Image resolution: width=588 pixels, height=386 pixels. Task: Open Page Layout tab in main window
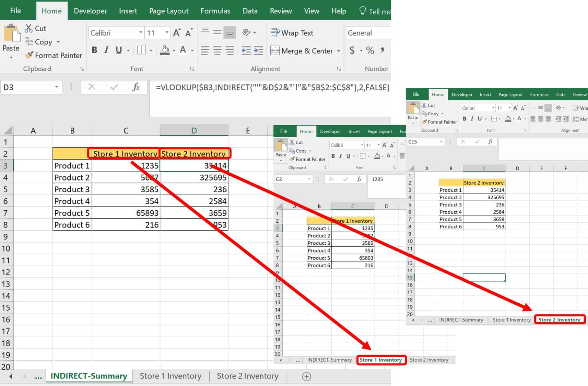click(x=169, y=11)
